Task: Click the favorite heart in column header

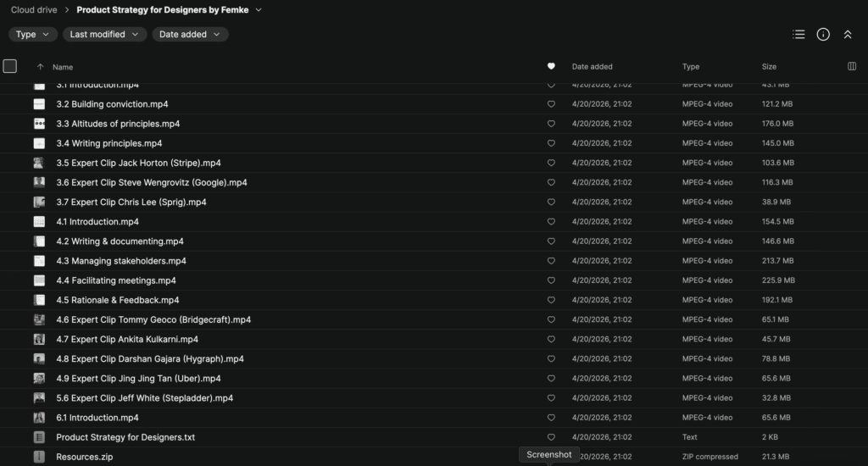Action: pyautogui.click(x=551, y=66)
